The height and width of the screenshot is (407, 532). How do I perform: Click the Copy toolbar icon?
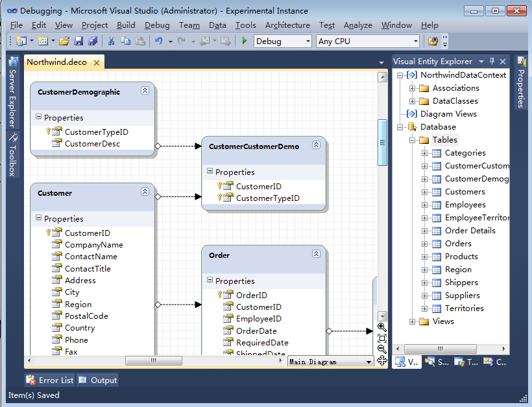(125, 41)
